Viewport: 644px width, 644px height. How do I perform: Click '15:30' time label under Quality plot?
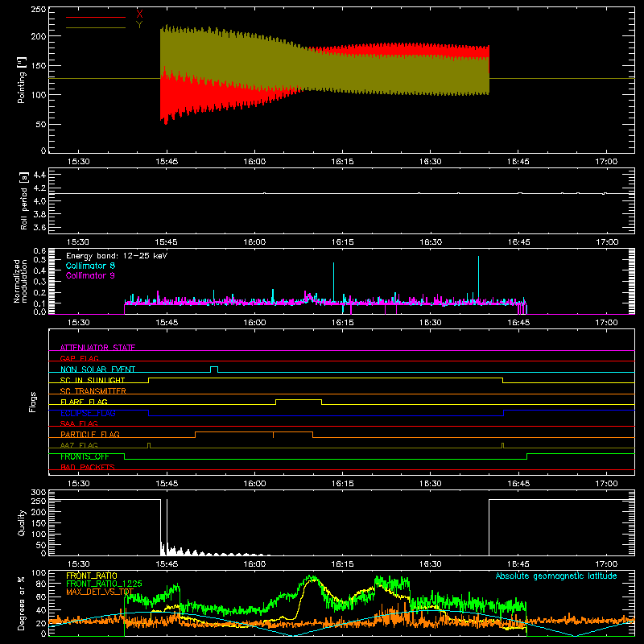click(x=78, y=564)
